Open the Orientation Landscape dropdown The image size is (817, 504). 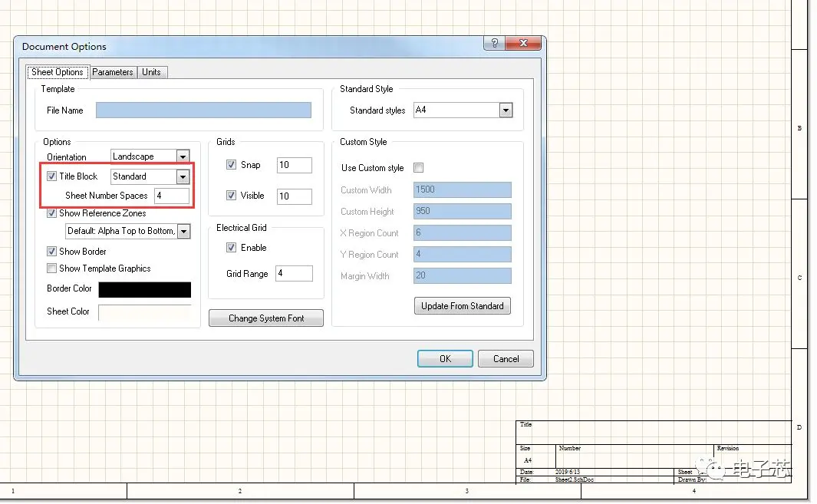183,156
